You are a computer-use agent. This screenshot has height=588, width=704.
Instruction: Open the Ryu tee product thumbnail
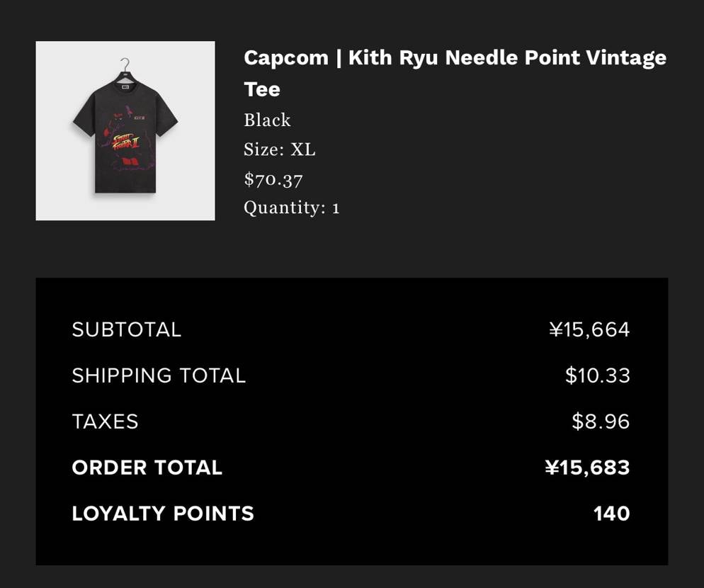click(x=125, y=130)
